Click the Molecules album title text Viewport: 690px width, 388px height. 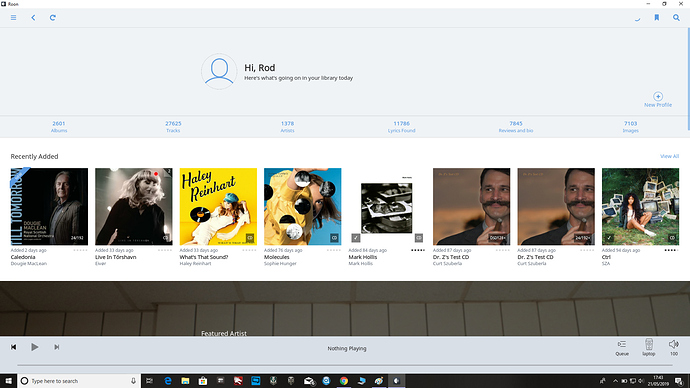tap(277, 257)
